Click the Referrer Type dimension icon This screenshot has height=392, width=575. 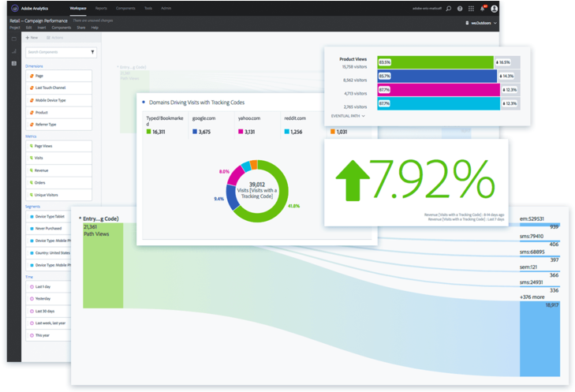32,125
